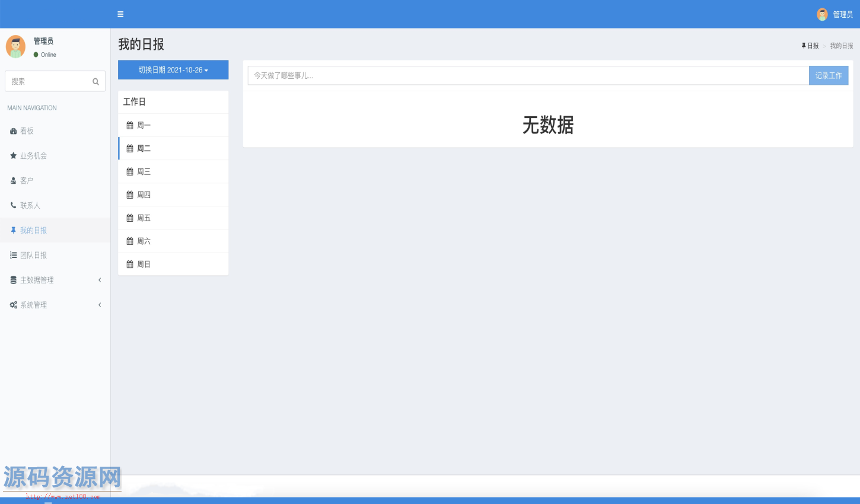Click the star icon for 业务机会
Image resolution: width=860 pixels, height=504 pixels.
[x=13, y=156]
